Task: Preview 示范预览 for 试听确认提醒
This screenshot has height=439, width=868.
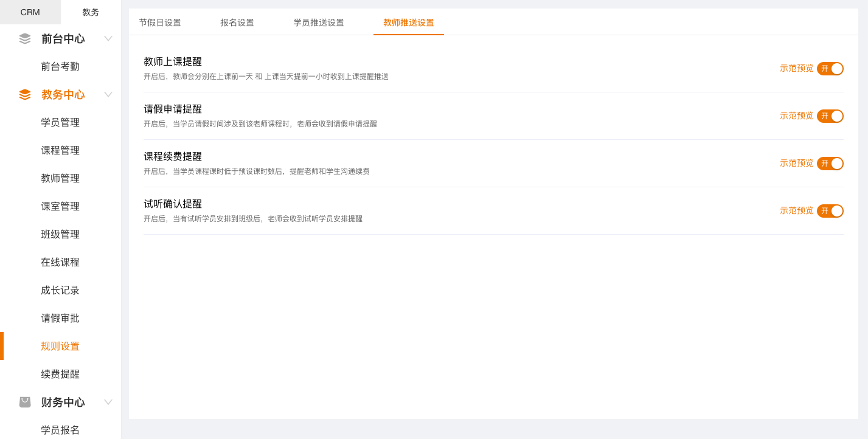Action: (x=796, y=210)
